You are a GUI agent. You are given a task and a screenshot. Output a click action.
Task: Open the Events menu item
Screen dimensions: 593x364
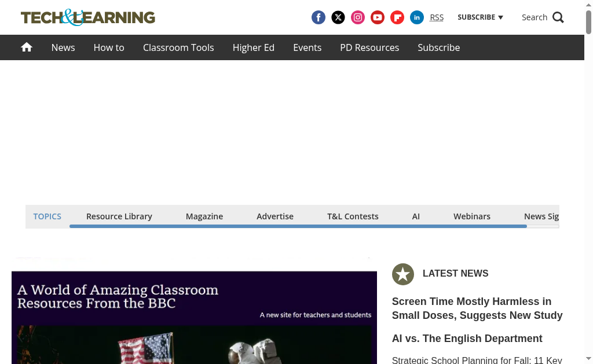coord(307,47)
